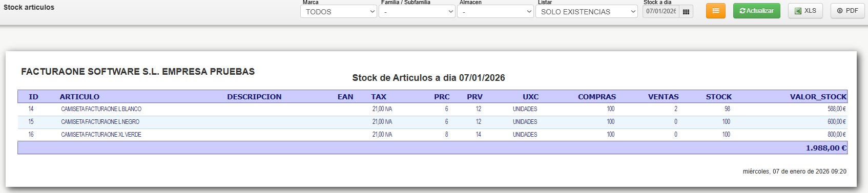Click the PRV column header
This screenshot has width=868, height=193.
(474, 97)
